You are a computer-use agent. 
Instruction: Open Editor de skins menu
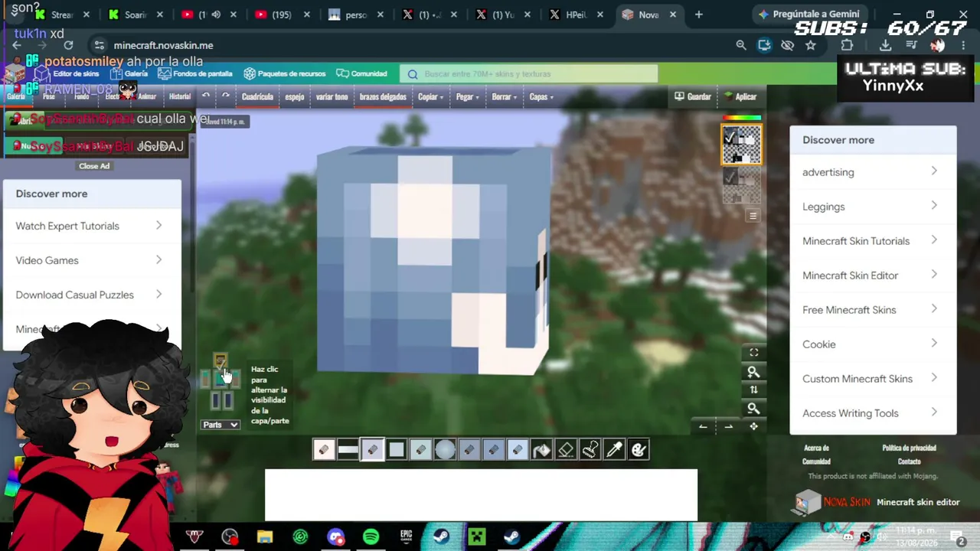pos(67,73)
